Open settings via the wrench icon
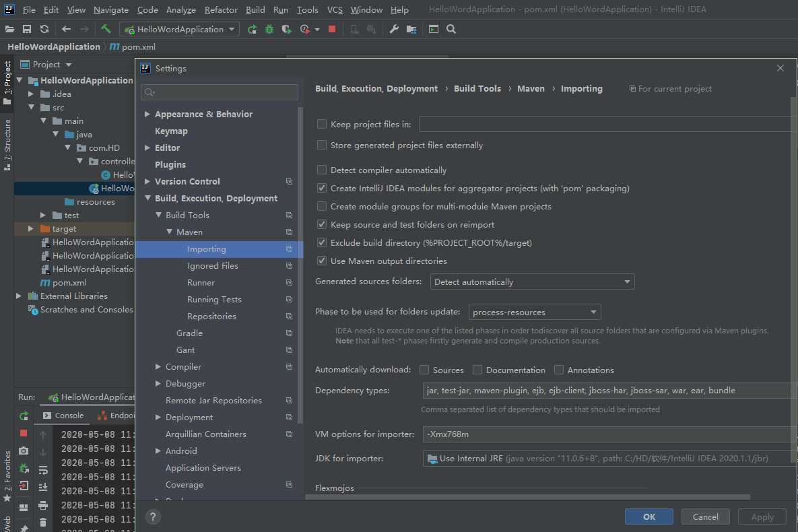798x532 pixels. click(x=393, y=29)
